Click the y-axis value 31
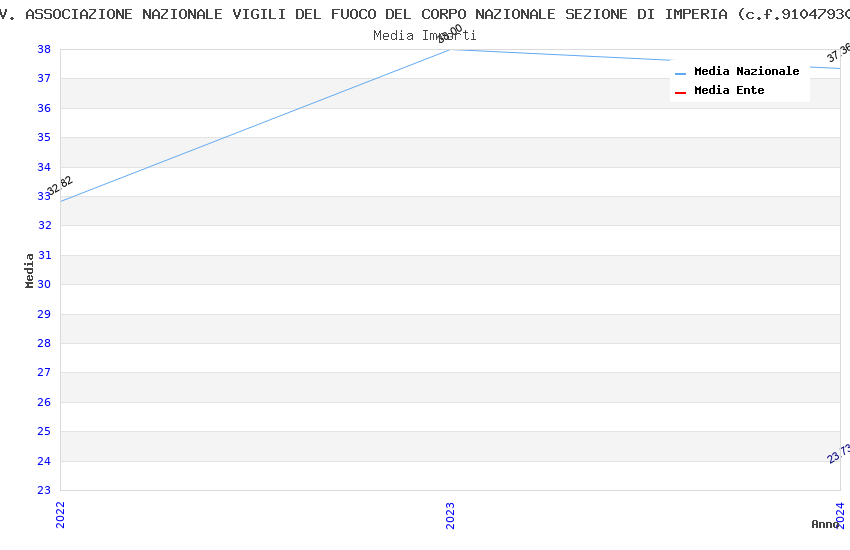This screenshot has height=550, width=850. (45, 255)
